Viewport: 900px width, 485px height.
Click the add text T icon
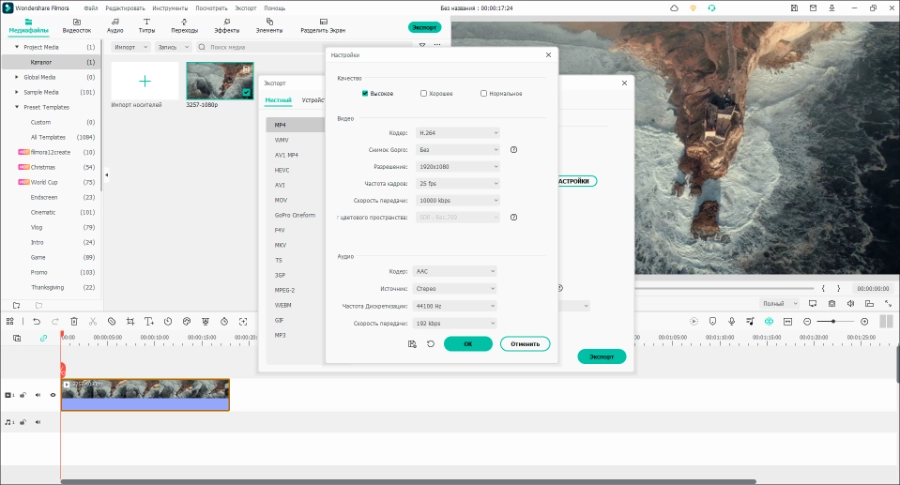pyautogui.click(x=149, y=322)
